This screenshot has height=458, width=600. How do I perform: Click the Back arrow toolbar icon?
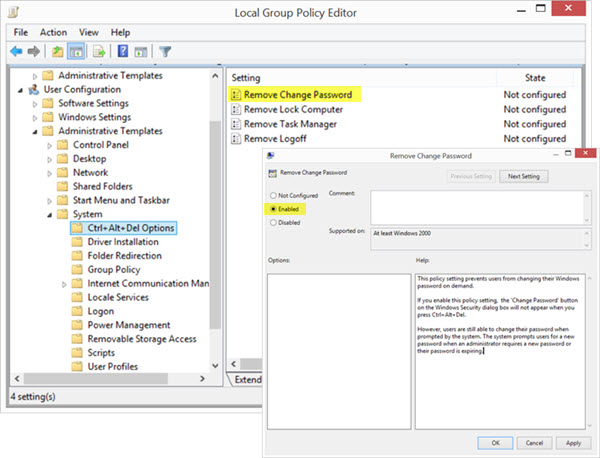pyautogui.click(x=16, y=51)
